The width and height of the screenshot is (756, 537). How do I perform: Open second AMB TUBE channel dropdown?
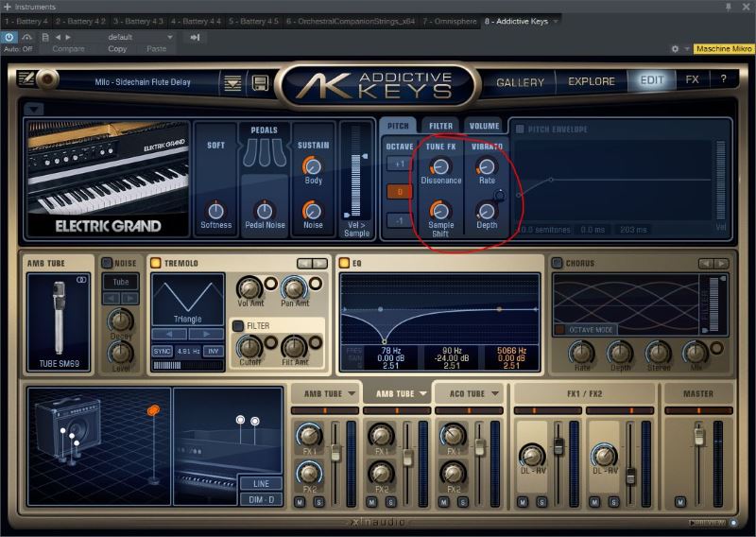point(422,393)
